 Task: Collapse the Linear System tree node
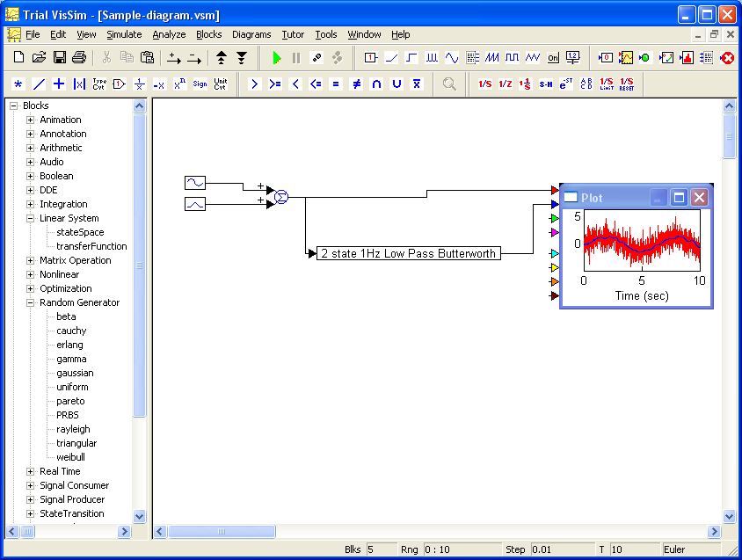click(30, 218)
